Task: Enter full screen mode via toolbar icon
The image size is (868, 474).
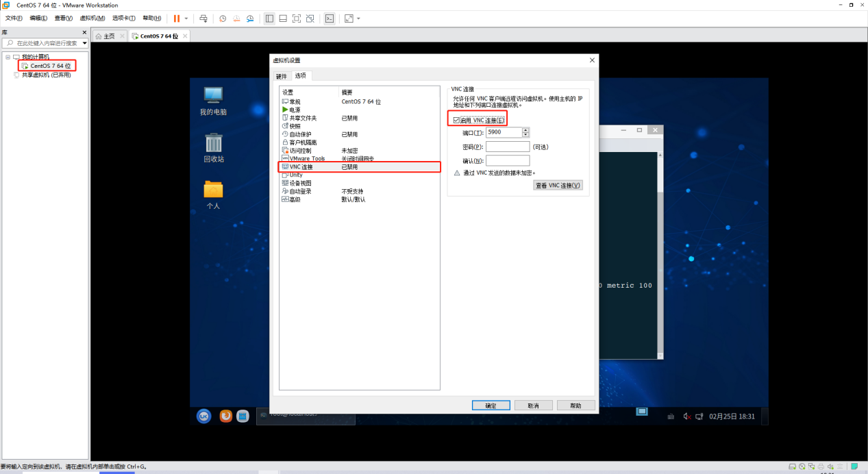Action: point(297,18)
